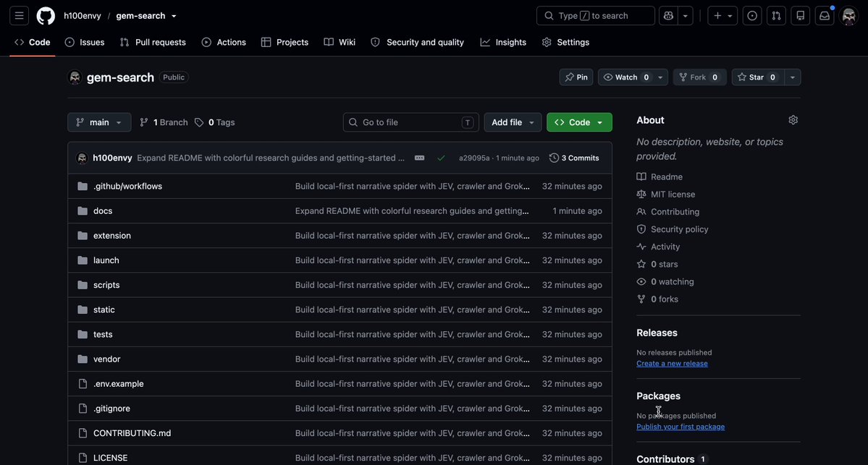Open the notifications inbox

pyautogui.click(x=825, y=16)
